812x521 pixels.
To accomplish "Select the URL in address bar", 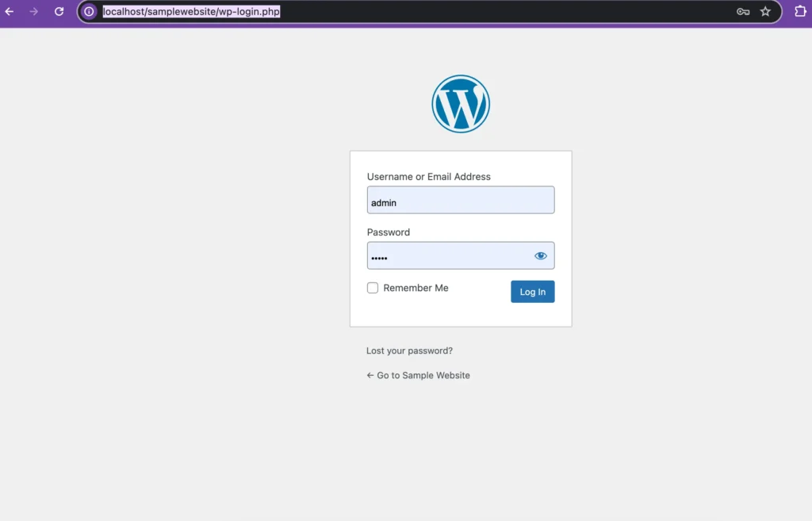I will pos(191,11).
